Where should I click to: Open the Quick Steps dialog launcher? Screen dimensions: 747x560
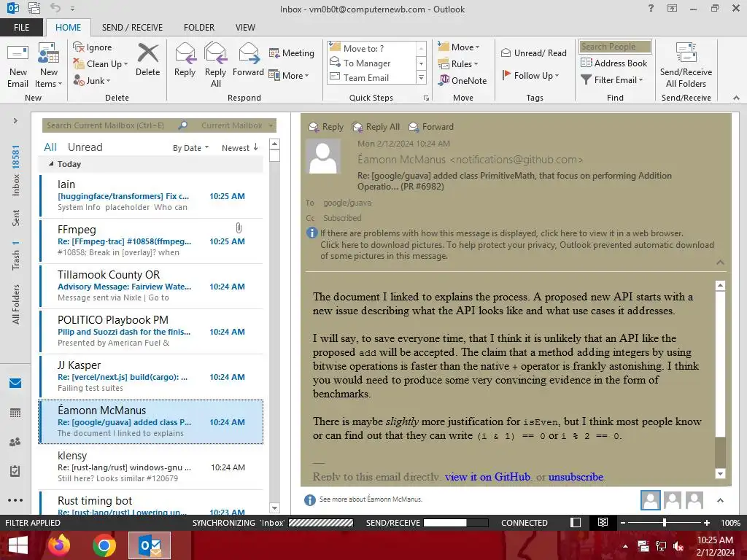pos(426,98)
